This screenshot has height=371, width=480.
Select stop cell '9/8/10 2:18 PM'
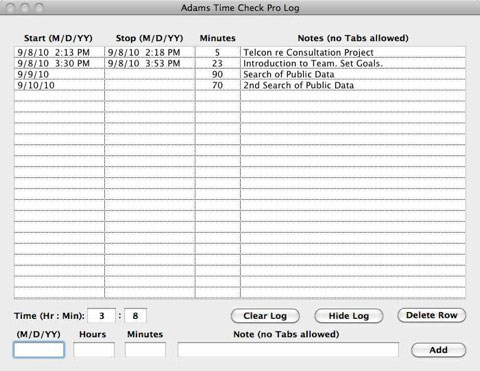coord(150,52)
